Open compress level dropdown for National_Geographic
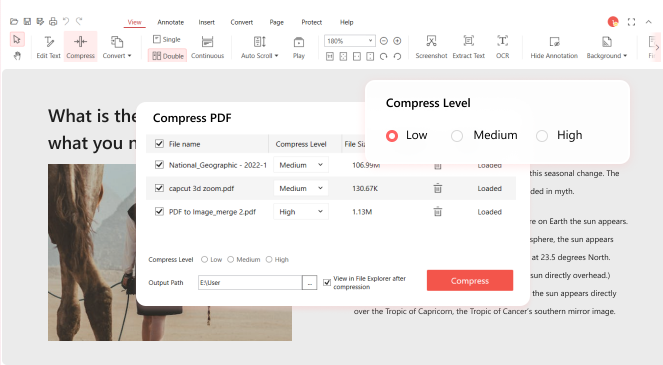Image resolution: width=663 pixels, height=365 pixels. (x=301, y=165)
